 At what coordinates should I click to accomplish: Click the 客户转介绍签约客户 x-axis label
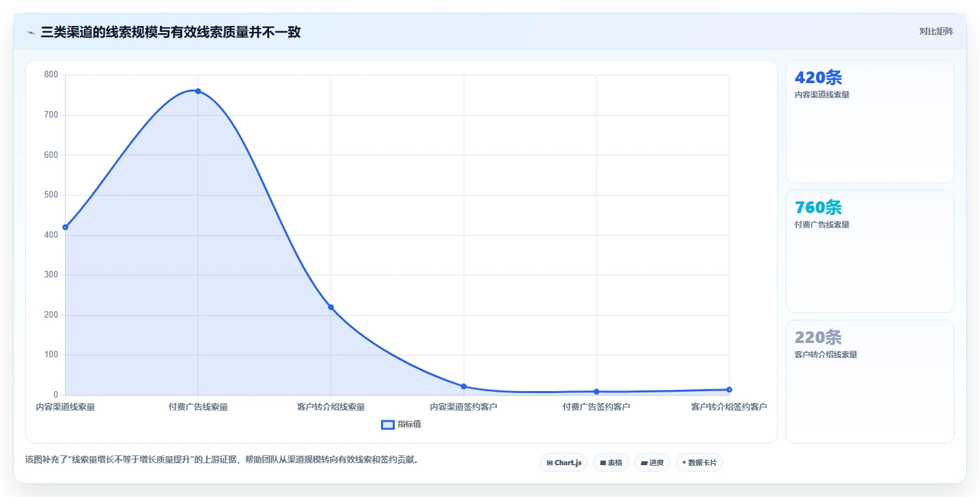point(729,407)
